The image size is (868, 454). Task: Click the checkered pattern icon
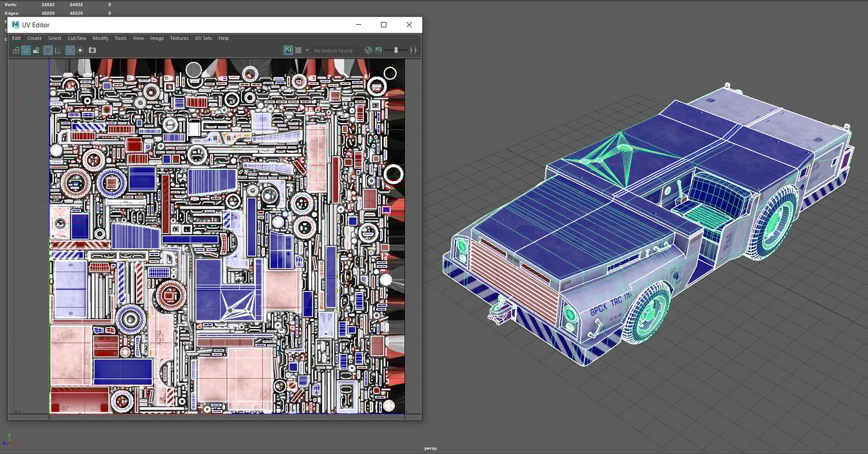coord(299,50)
